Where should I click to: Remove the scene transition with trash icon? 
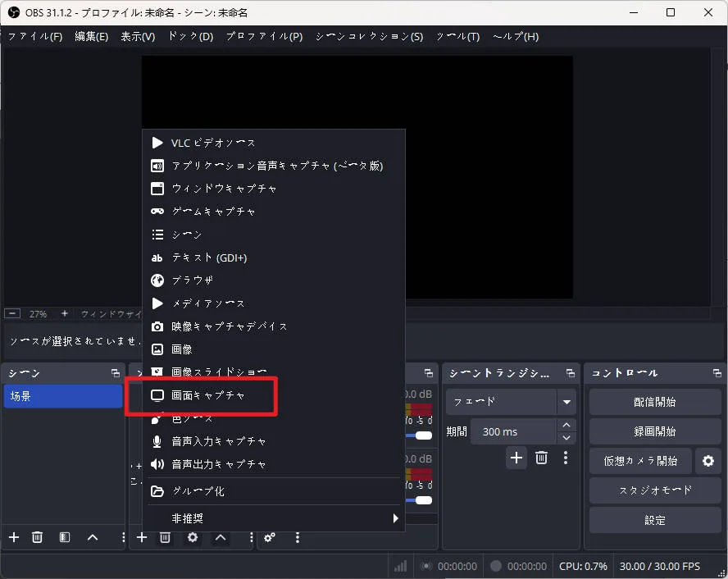point(541,458)
